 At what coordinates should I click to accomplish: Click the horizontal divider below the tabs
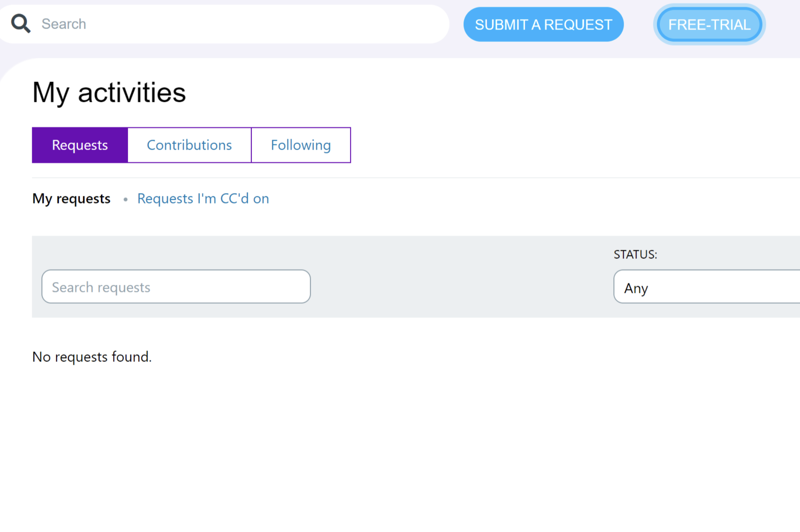[x=407, y=178]
